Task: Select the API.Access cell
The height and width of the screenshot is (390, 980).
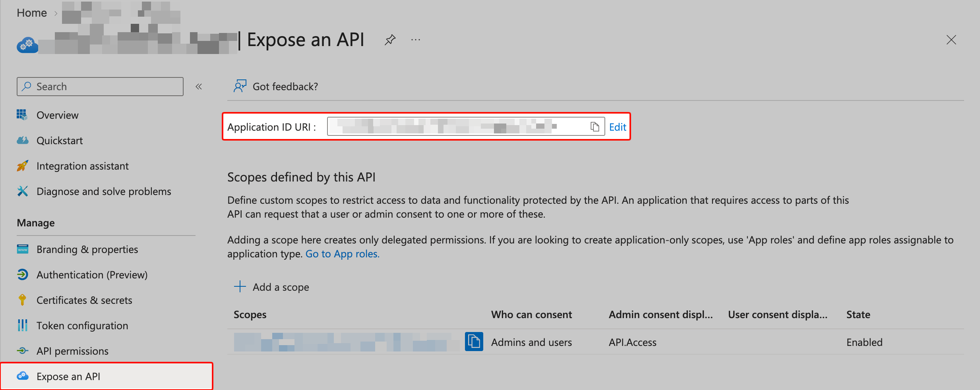Action: pyautogui.click(x=633, y=342)
